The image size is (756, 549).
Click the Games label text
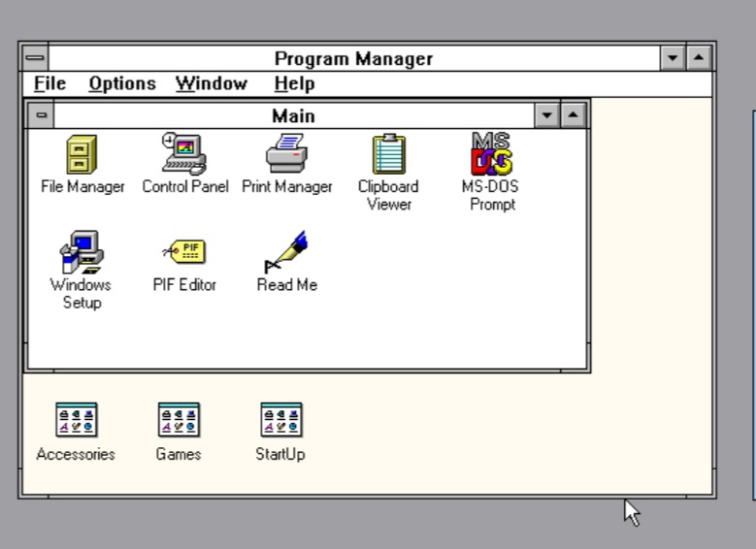point(179,454)
